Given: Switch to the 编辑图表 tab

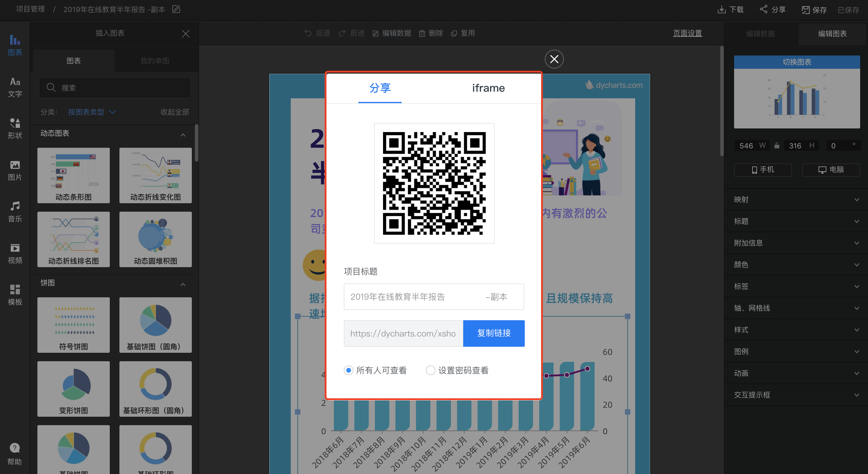Looking at the screenshot, I should pyautogui.click(x=832, y=33).
